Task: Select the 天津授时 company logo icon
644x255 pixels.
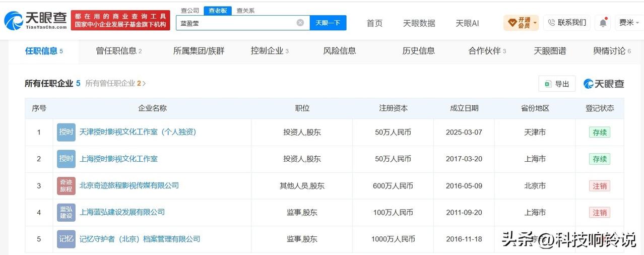Action: 66,132
